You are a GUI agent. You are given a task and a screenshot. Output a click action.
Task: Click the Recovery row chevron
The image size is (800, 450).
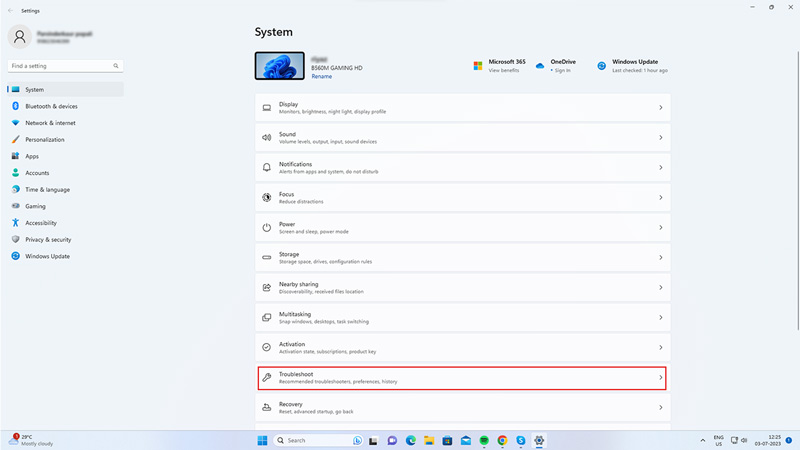(661, 407)
